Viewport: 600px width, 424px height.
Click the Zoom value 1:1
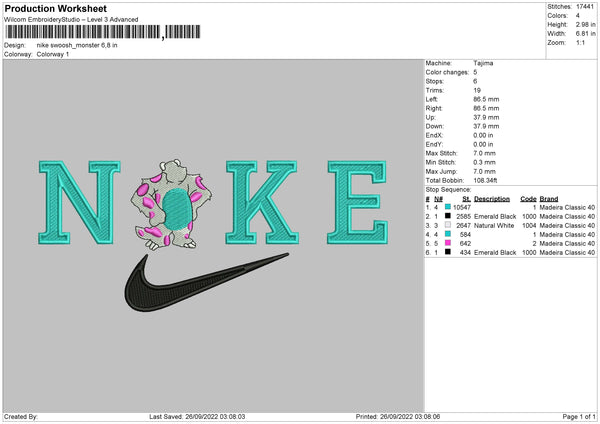(x=580, y=42)
